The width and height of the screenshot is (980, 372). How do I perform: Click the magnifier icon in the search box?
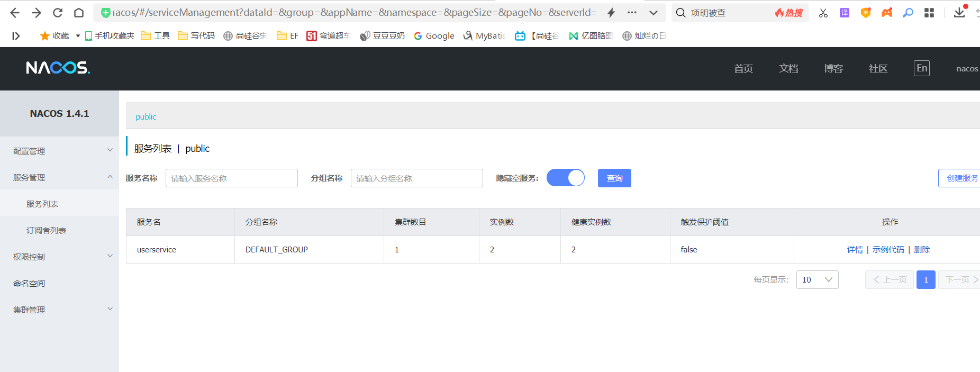(681, 13)
